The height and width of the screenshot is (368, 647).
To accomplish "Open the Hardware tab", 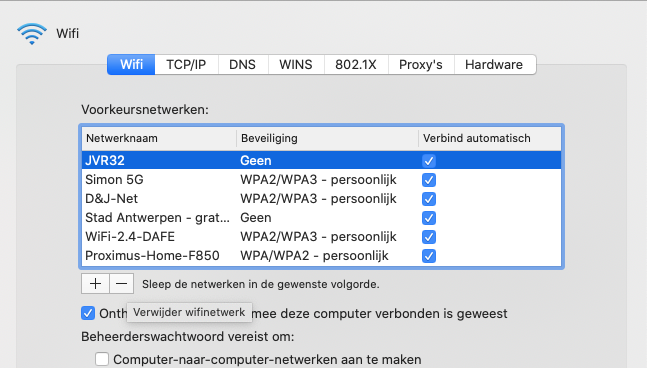I will 494,65.
